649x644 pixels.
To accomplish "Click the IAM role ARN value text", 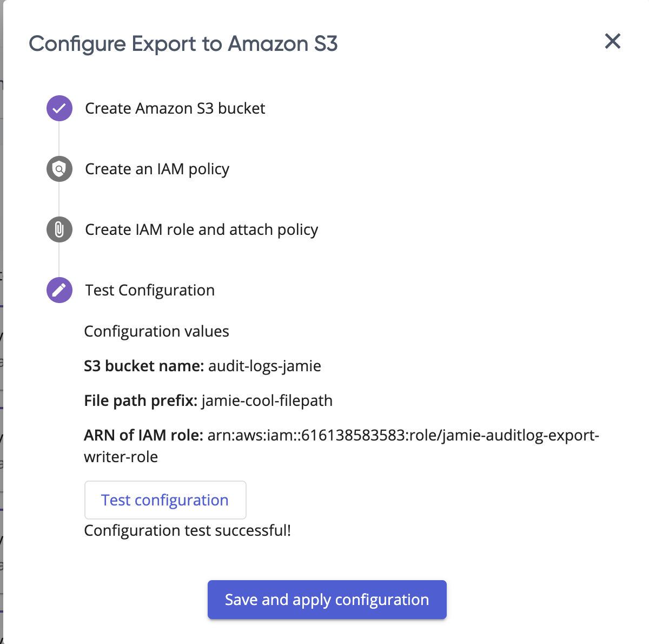I will pos(342,446).
